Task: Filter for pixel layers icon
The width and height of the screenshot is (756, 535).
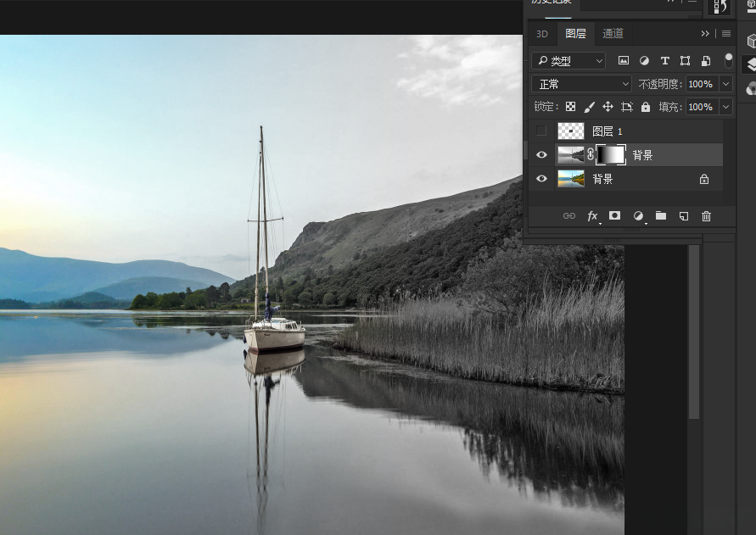Action: click(624, 61)
